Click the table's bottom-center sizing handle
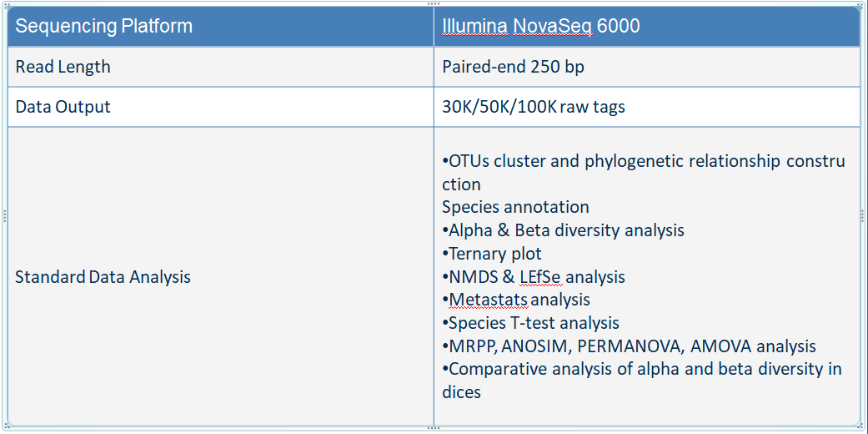The image size is (868, 434). [x=434, y=428]
